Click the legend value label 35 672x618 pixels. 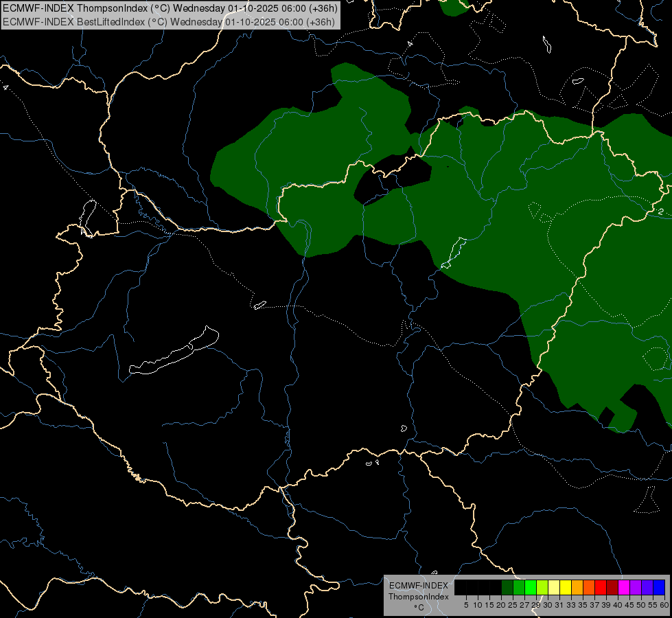[583, 605]
